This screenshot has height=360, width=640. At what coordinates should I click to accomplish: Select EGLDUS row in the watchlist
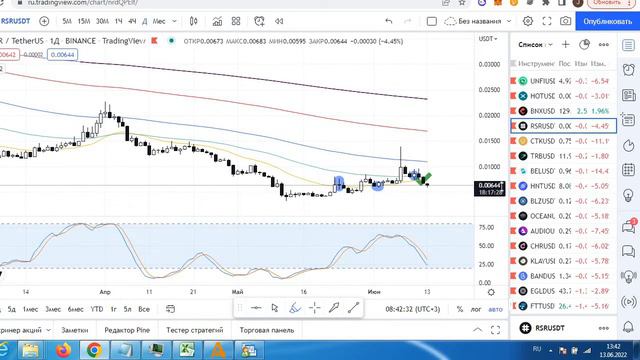coord(563,291)
